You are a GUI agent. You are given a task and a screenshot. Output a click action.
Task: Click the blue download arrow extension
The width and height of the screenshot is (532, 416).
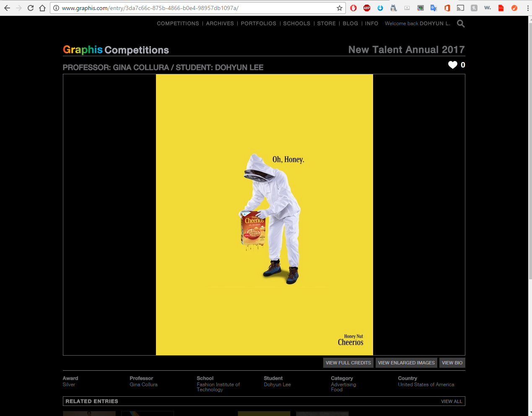pyautogui.click(x=380, y=8)
